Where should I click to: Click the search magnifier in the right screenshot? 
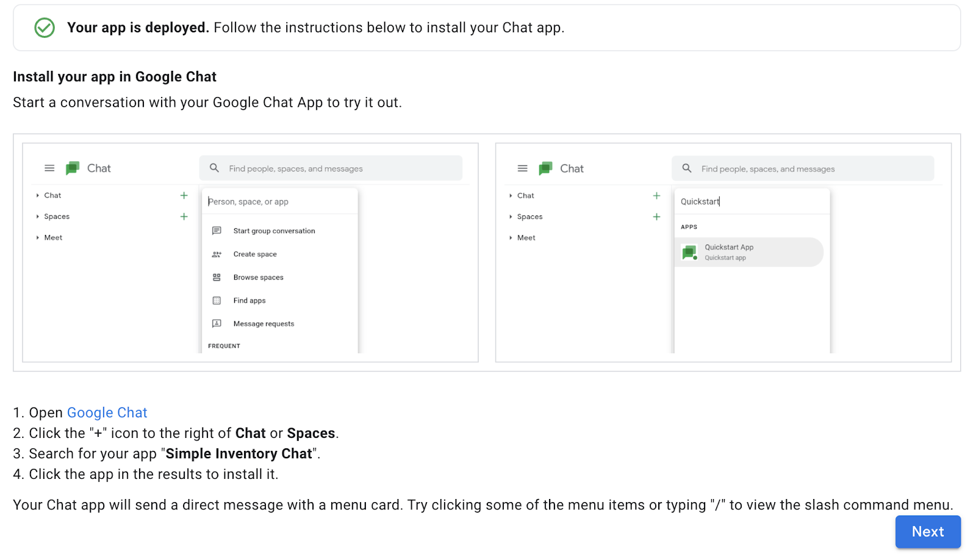687,168
